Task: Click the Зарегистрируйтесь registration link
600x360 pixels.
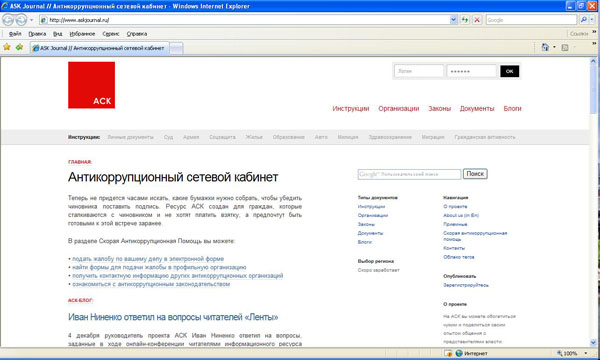Action: point(466,285)
